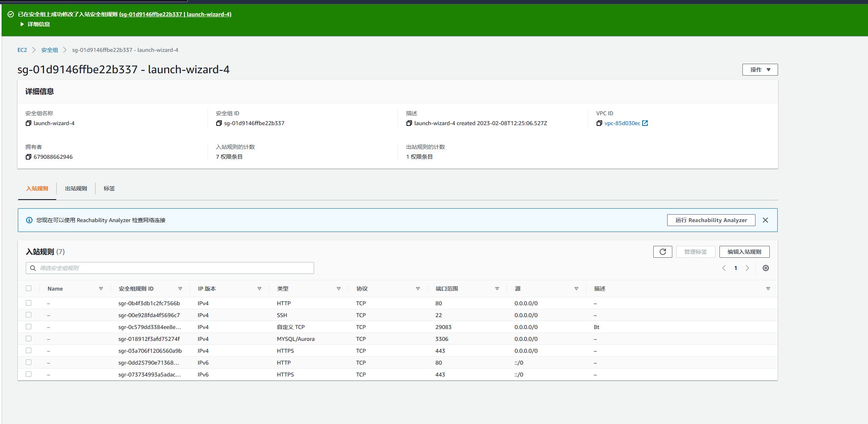Click the MYSQL/Aurora type cell
This screenshot has width=868, height=424.
click(x=296, y=339)
